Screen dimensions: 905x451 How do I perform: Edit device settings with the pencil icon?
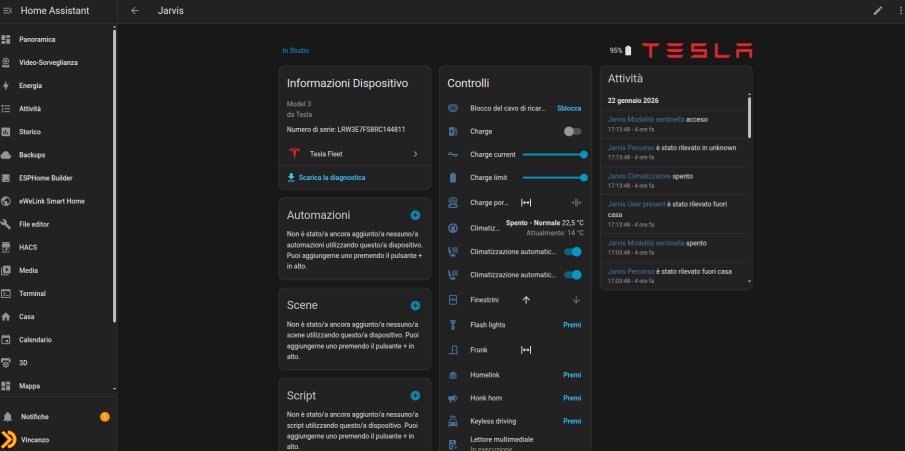(878, 10)
